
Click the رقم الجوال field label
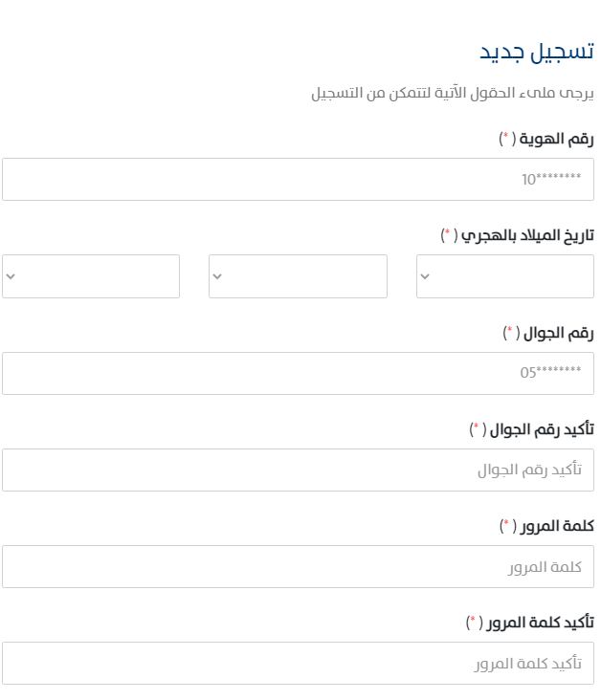coord(559,333)
